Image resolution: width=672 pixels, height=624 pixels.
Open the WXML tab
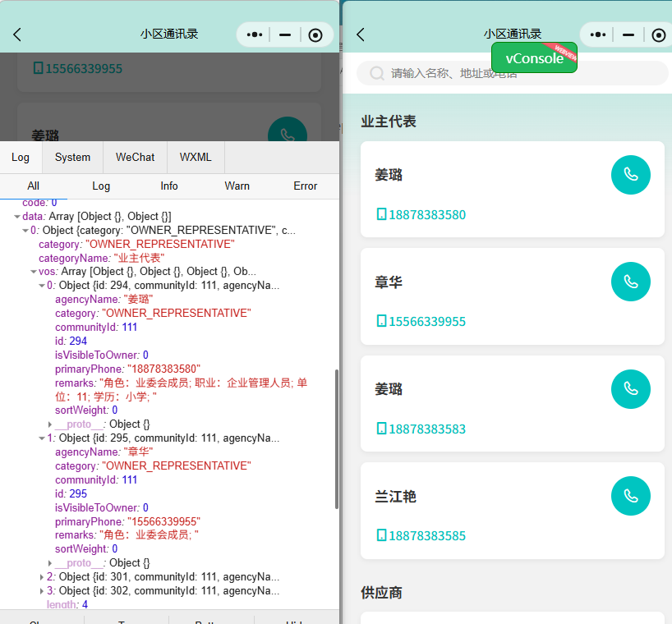click(x=196, y=157)
